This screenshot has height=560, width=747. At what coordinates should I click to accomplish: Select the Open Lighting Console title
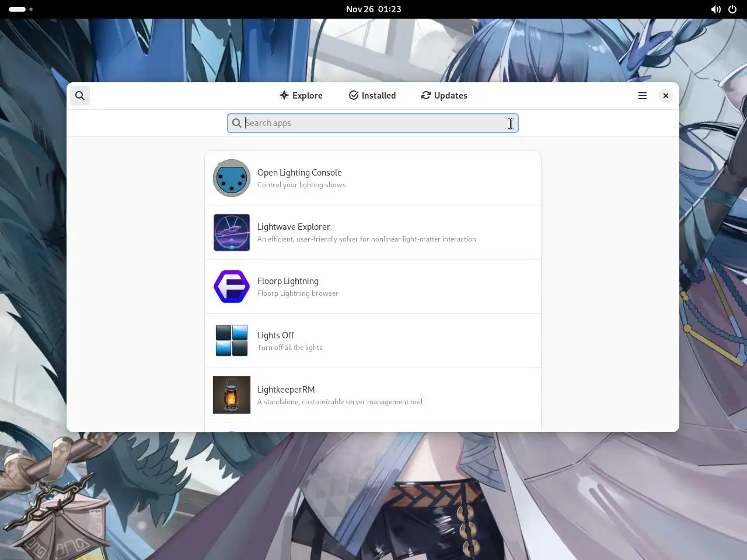tap(299, 173)
